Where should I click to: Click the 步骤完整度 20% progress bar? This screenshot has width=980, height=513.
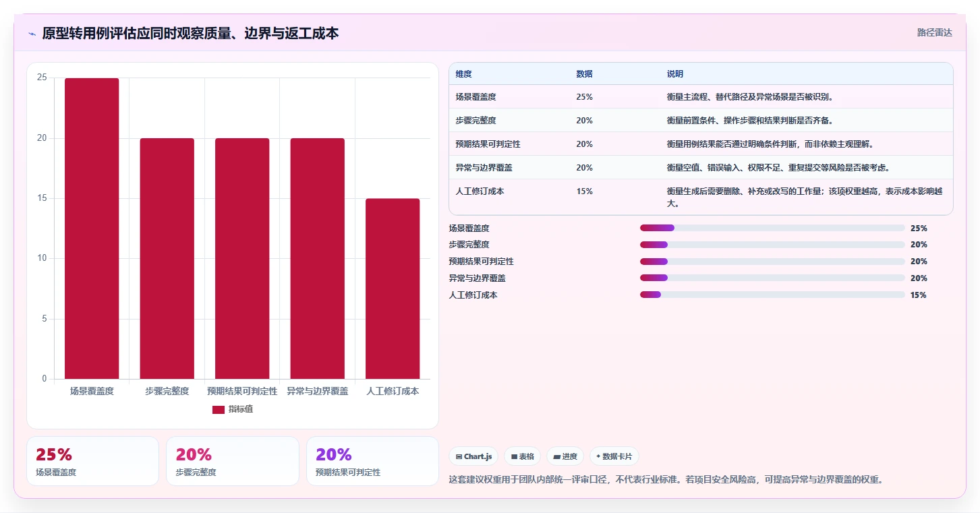[772, 245]
